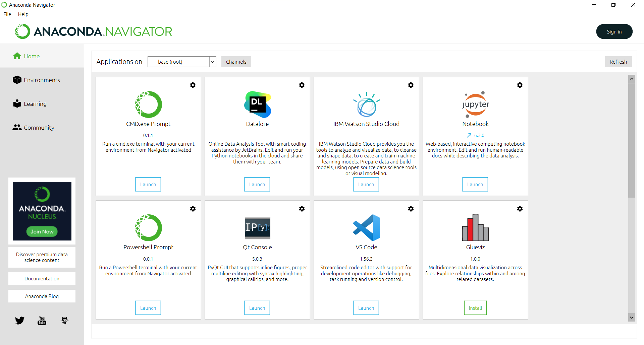
Task: Open settings gear on Qt Console card
Action: coord(302,209)
